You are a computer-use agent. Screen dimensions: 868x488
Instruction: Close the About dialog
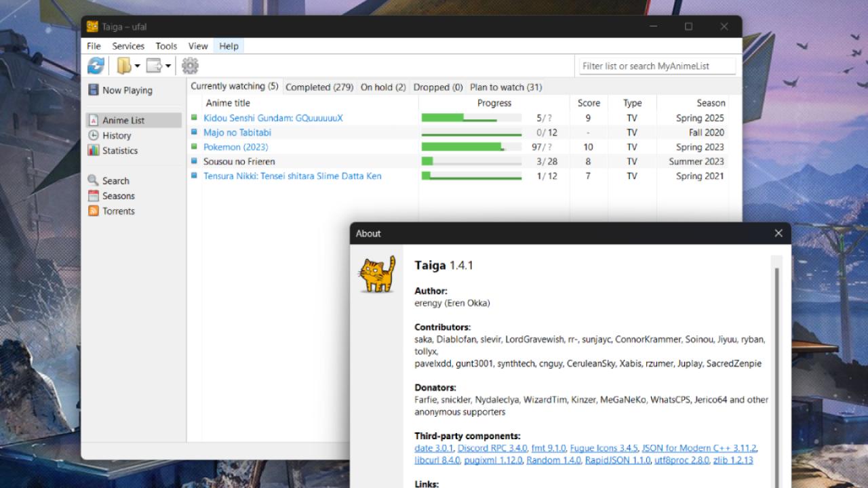778,233
